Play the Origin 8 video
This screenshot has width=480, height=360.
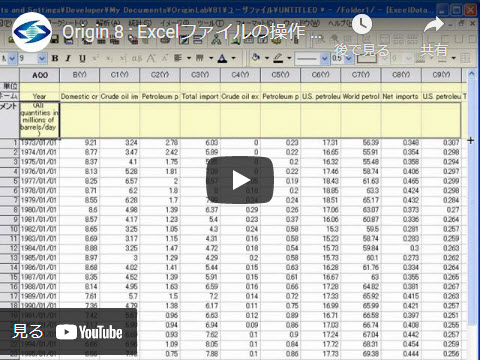pyautogui.click(x=240, y=180)
